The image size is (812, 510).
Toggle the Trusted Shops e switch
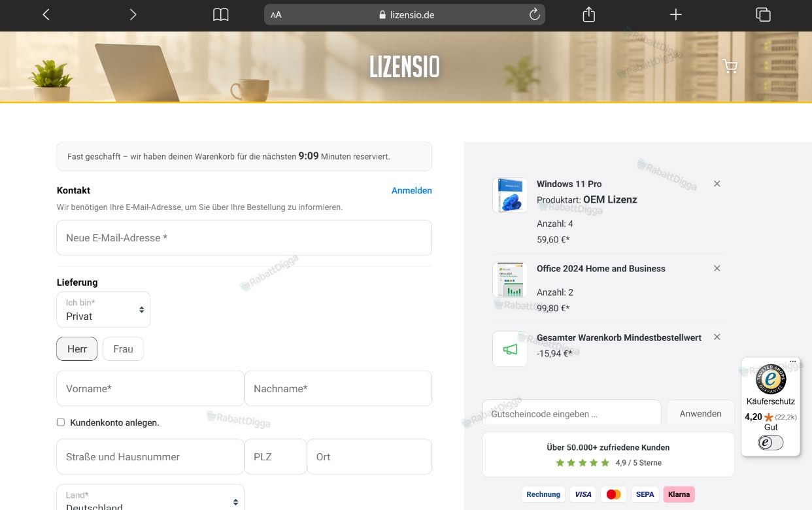tap(771, 443)
